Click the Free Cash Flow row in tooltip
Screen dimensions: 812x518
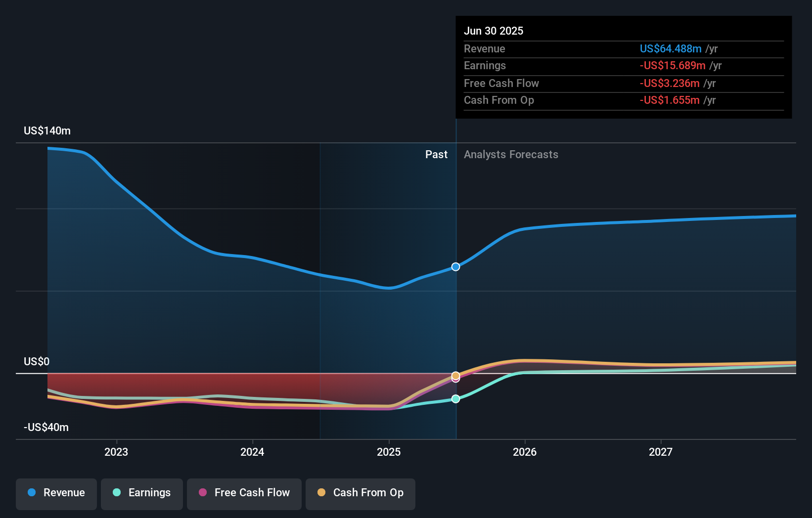[x=501, y=83]
